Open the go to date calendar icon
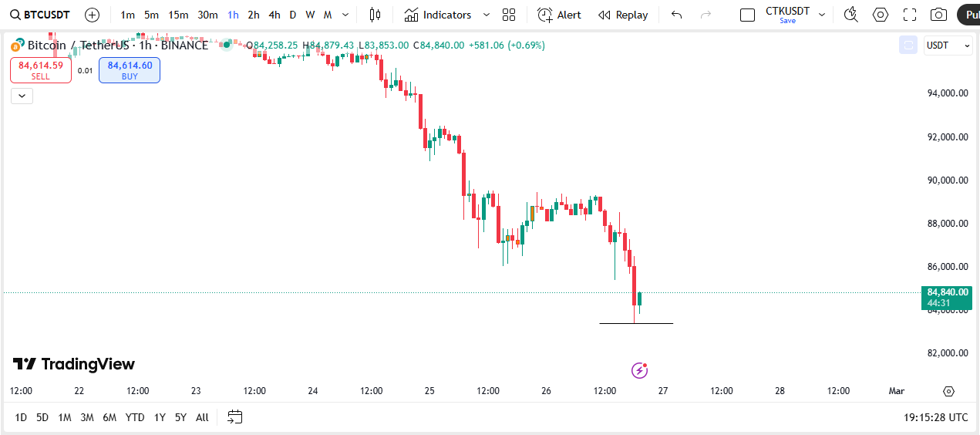Image resolution: width=980 pixels, height=435 pixels. [x=235, y=417]
